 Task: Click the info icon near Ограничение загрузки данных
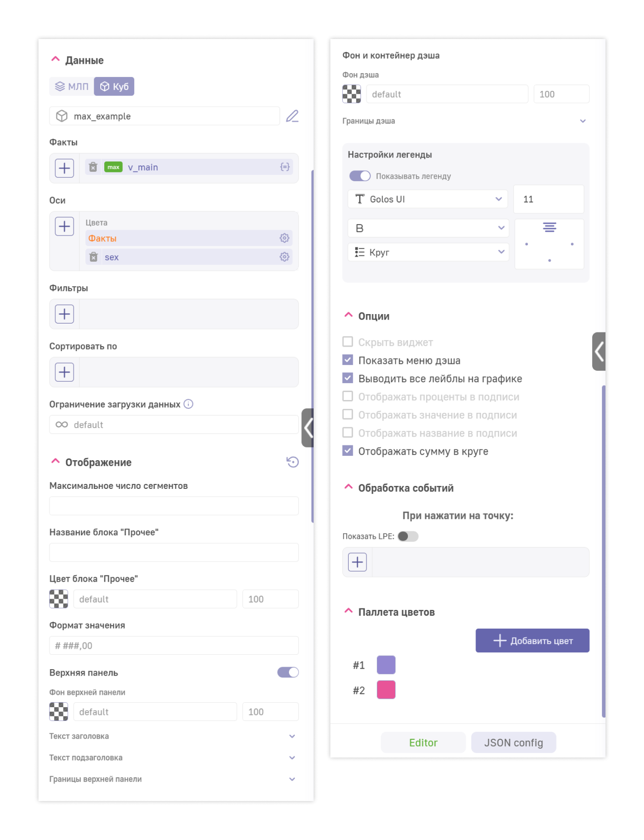(188, 404)
